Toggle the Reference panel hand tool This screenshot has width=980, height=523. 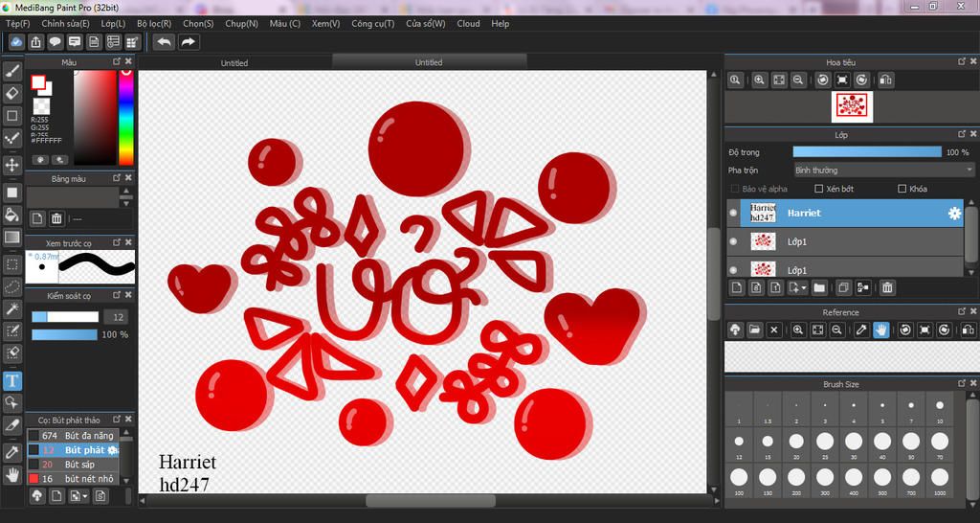point(880,330)
